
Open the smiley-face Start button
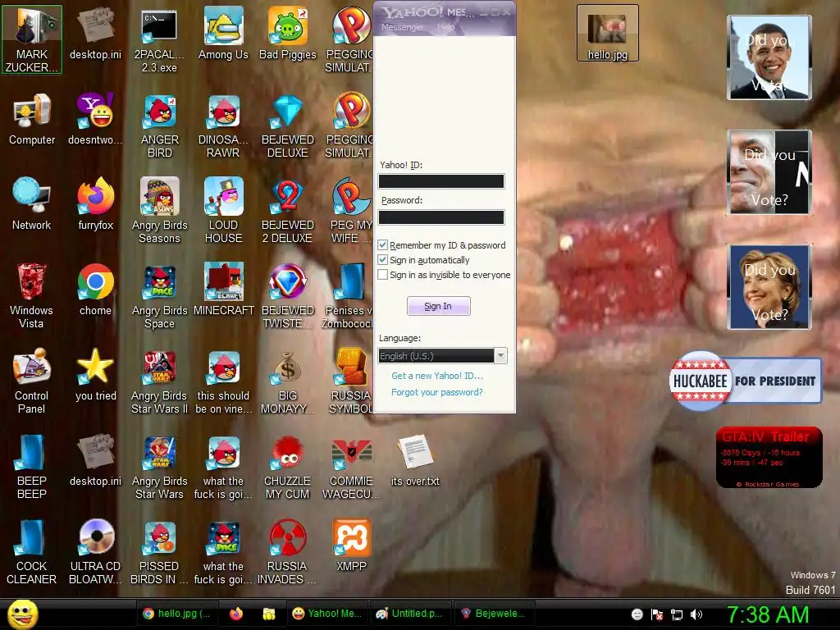(22, 614)
